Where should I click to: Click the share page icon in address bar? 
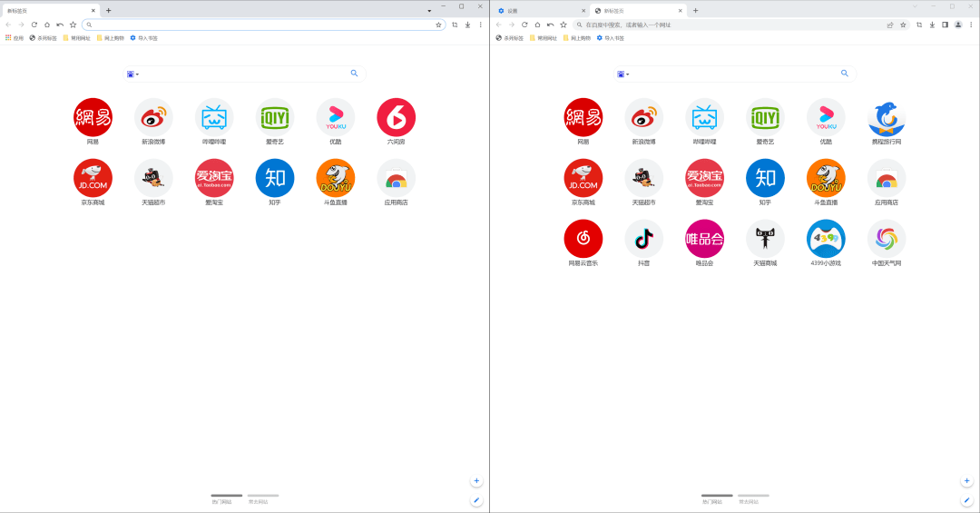[890, 25]
